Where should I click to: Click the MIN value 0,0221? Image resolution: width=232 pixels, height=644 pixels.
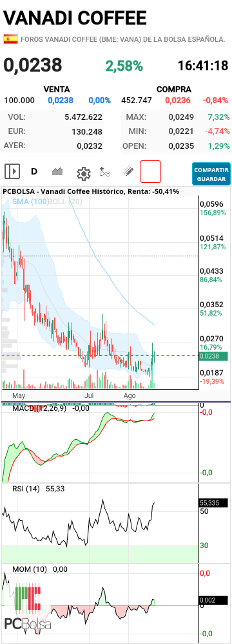181,131
